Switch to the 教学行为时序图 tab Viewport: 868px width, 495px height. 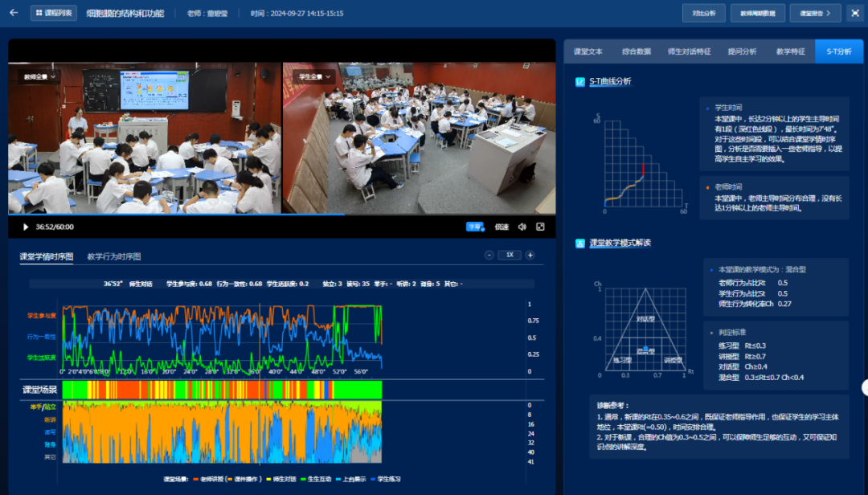(x=113, y=257)
